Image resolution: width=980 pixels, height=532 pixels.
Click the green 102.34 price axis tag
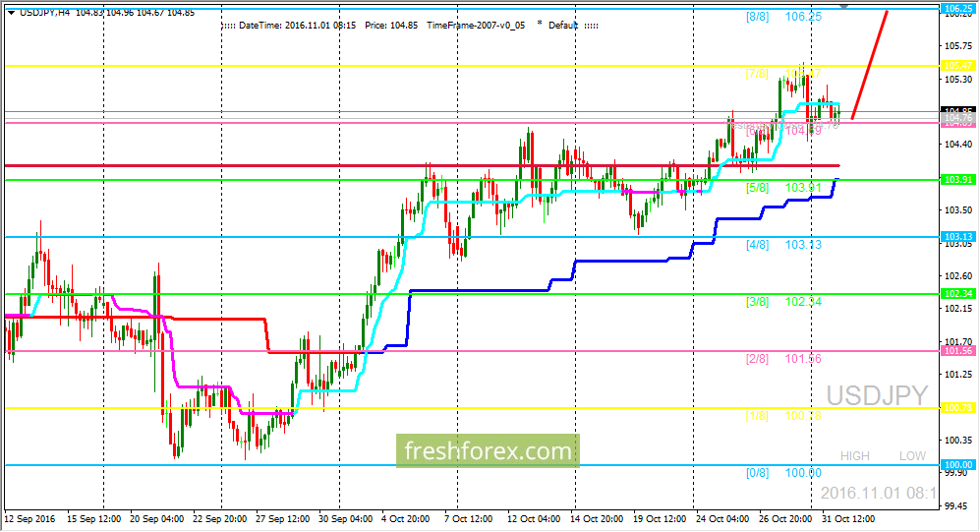pyautogui.click(x=958, y=294)
